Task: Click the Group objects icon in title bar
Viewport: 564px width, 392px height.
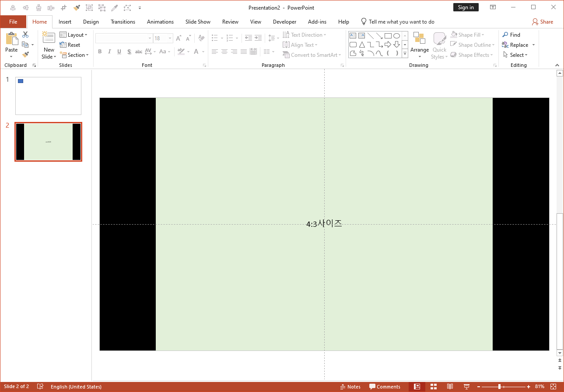Action: (x=89, y=7)
